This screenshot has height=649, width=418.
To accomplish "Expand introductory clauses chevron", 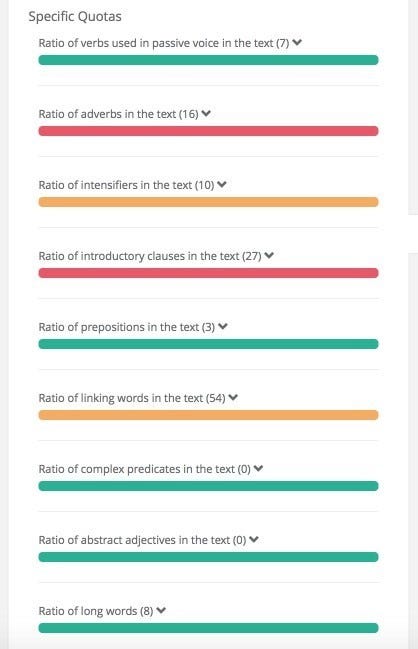I will coord(269,255).
